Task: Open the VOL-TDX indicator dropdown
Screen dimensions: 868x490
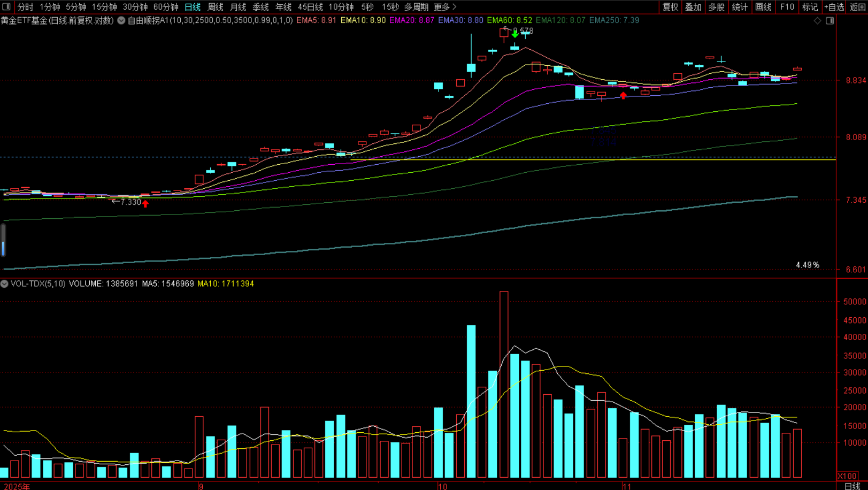Action: (4, 284)
